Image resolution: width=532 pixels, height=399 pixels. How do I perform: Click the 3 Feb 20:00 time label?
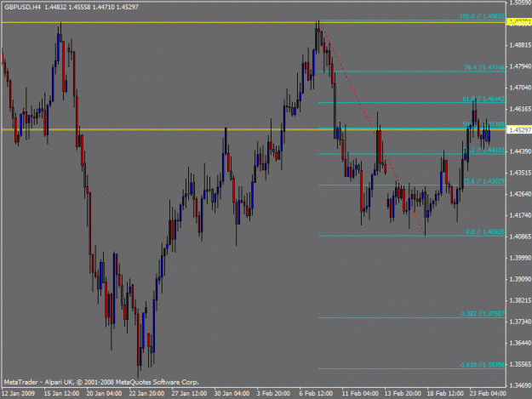[x=273, y=393]
